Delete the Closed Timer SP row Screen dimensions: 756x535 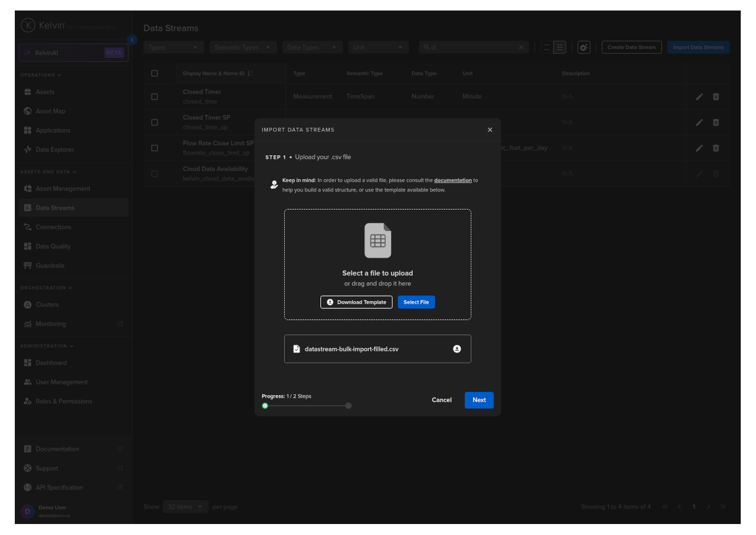716,123
